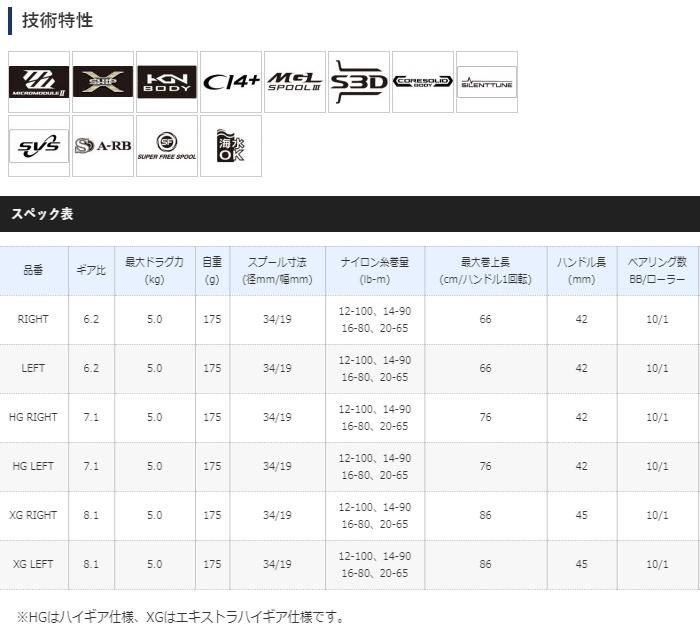Click the MicroModule II technology icon
Viewport: 700px width, 629px height.
click(x=39, y=82)
